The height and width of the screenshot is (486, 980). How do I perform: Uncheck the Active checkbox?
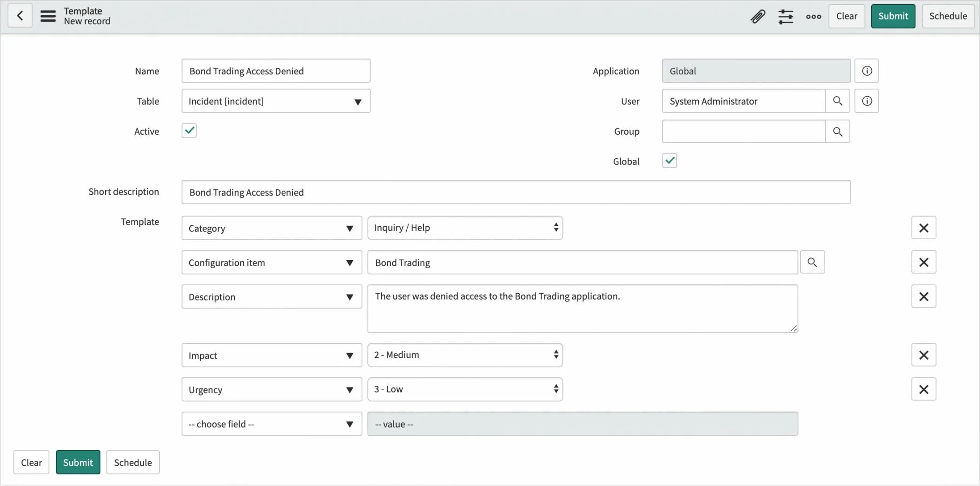click(x=189, y=131)
